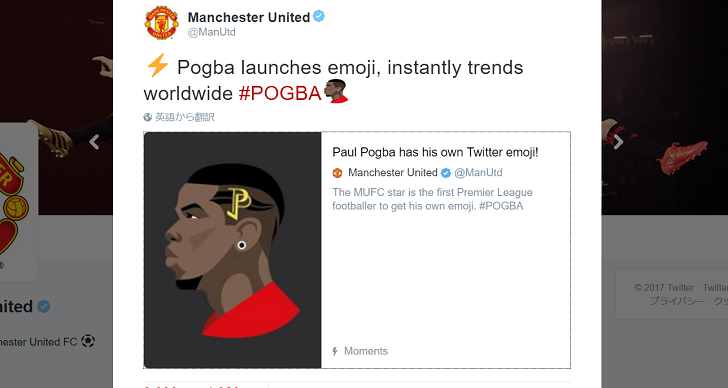
Task: Click the lightning bolt Moment emoji in the tweet
Action: [157, 65]
